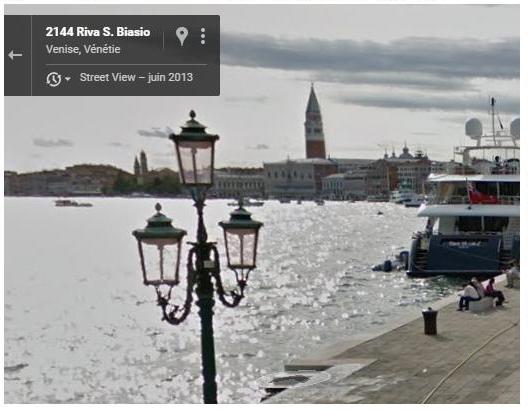
Task: Click the Street View – juin 2013 label
Action: click(x=136, y=77)
